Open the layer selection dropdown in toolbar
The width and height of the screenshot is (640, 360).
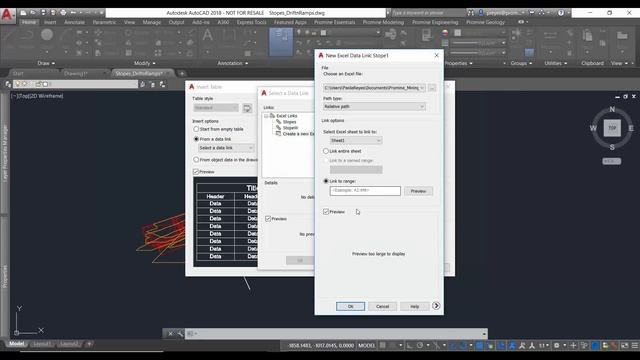(76, 84)
